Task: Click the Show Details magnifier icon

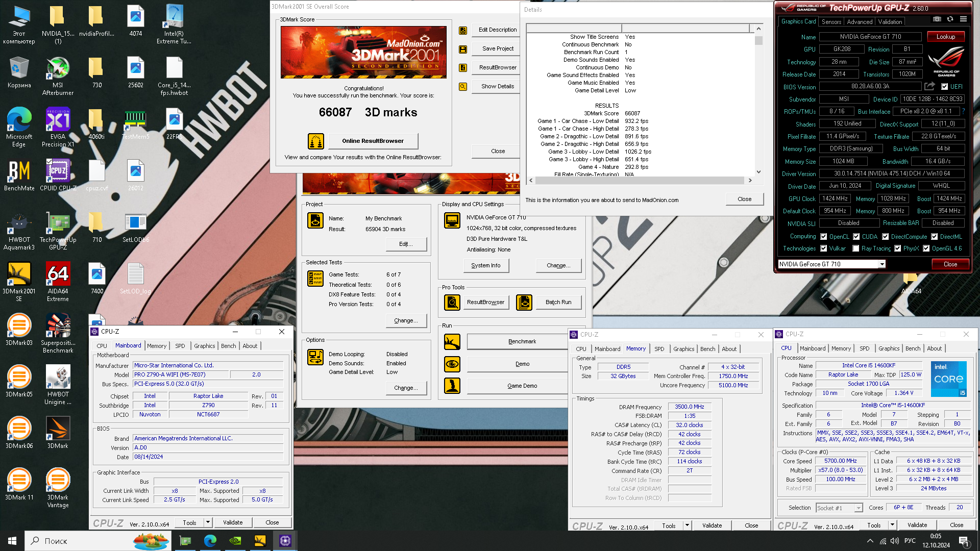Action: pyautogui.click(x=463, y=87)
